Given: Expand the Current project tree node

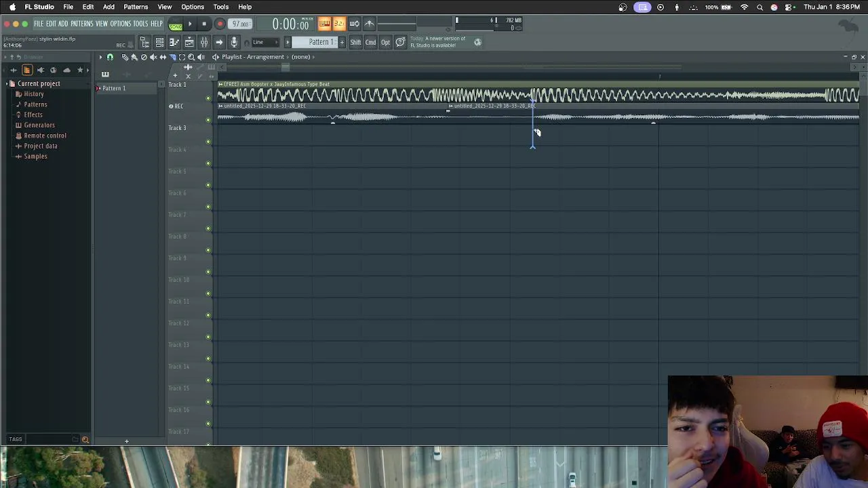Looking at the screenshot, I should 5,83.
